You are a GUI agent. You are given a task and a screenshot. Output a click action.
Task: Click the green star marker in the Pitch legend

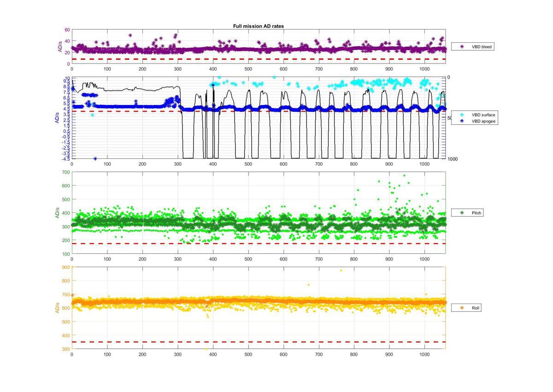pos(462,213)
